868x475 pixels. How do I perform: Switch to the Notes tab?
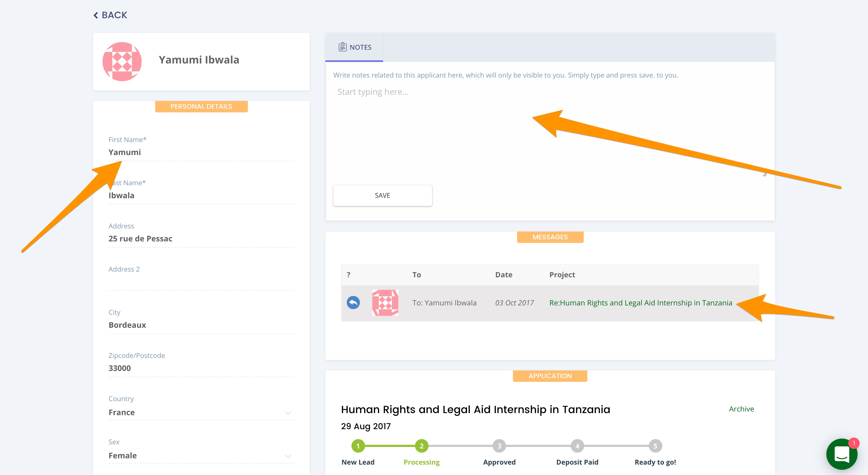(x=355, y=47)
